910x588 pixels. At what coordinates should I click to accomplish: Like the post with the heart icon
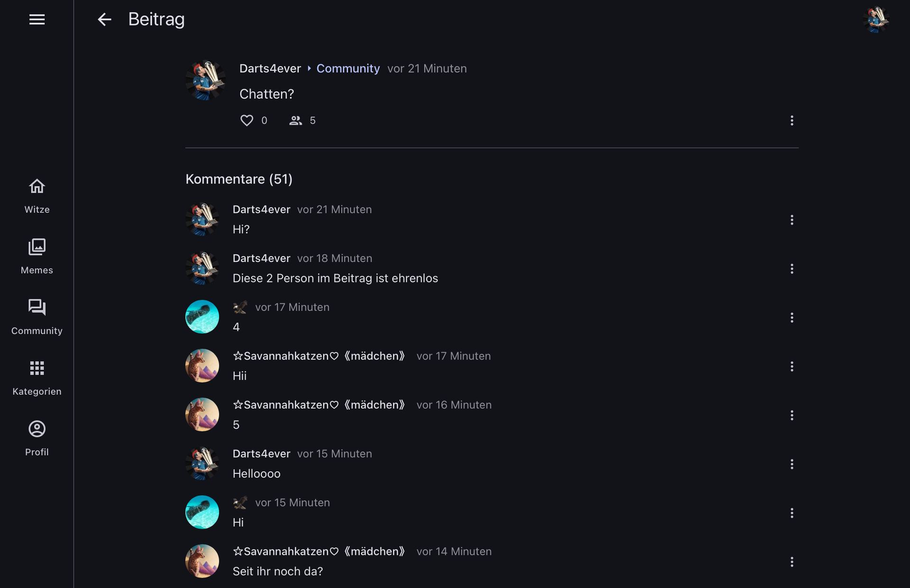[246, 120]
